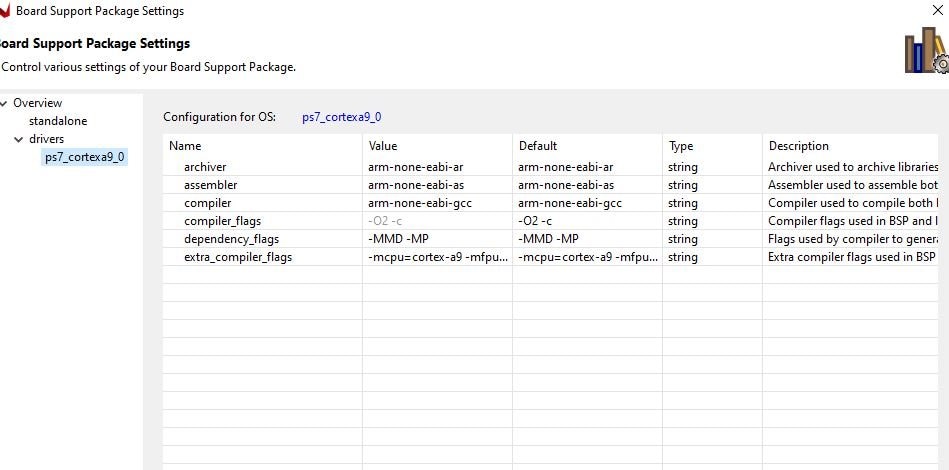Collapse the drivers tree node
The image size is (949, 470).
(19, 139)
